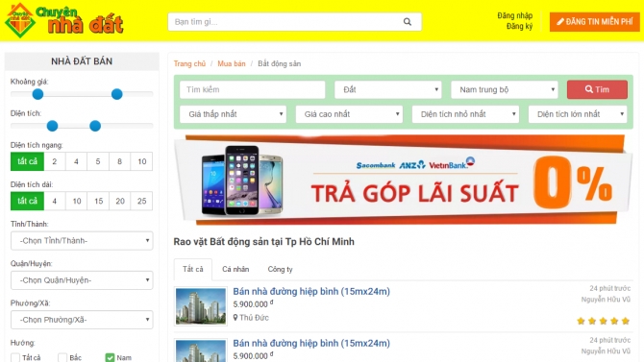Open the Nam trung bộ region dropdown
This screenshot has width=644, height=362.
[x=505, y=89]
